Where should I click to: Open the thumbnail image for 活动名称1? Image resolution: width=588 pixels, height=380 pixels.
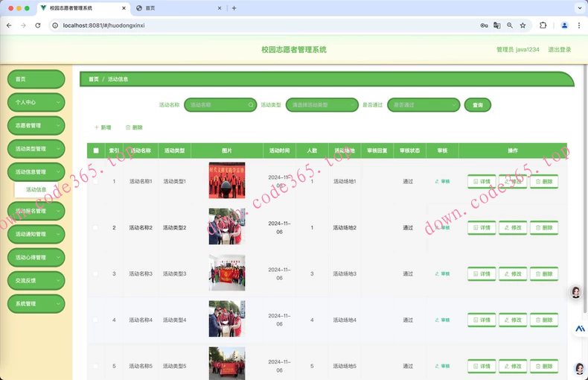tap(227, 180)
